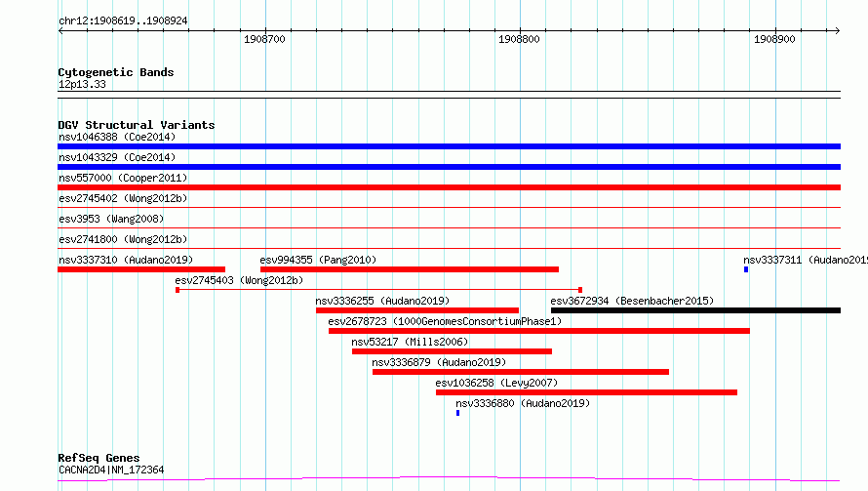
Task: Click the right end marker of esv2745403
Action: pyautogui.click(x=580, y=290)
